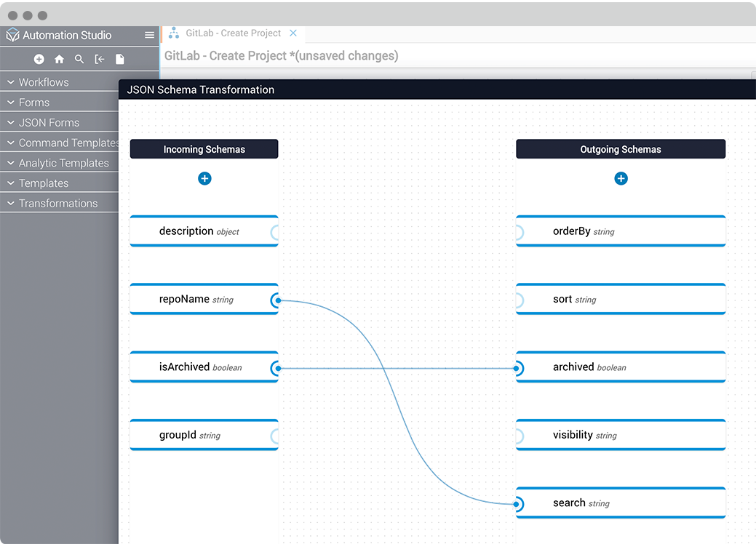Switch to the GitLab - Create Project tab
This screenshot has height=544, width=756.
[x=234, y=33]
